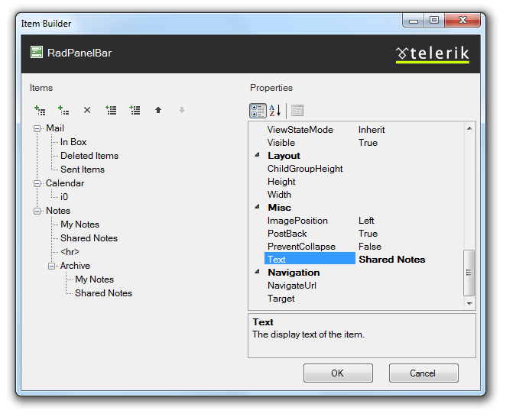Collapse the Archive tree node
The height and width of the screenshot is (420, 516).
[51, 266]
